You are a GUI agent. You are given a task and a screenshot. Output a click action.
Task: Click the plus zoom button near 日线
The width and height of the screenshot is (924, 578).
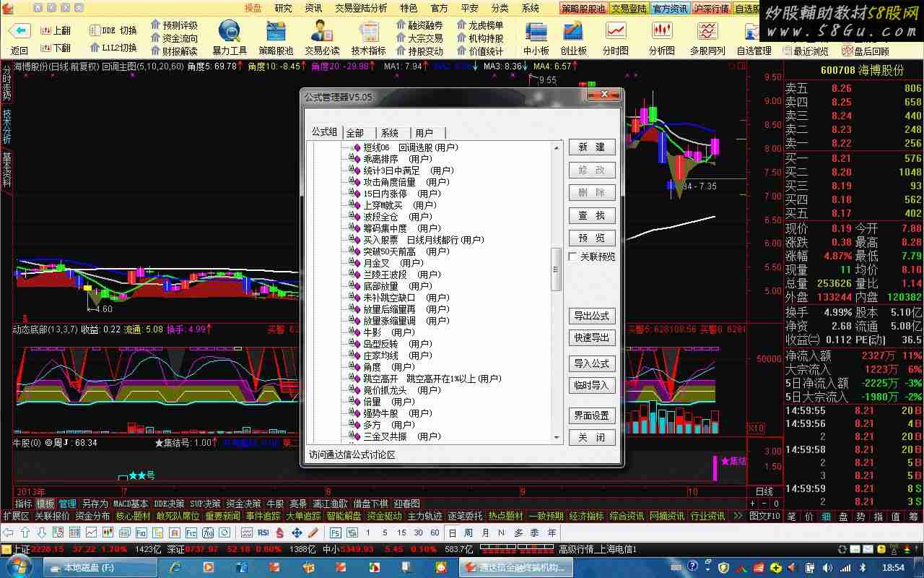[x=753, y=504]
